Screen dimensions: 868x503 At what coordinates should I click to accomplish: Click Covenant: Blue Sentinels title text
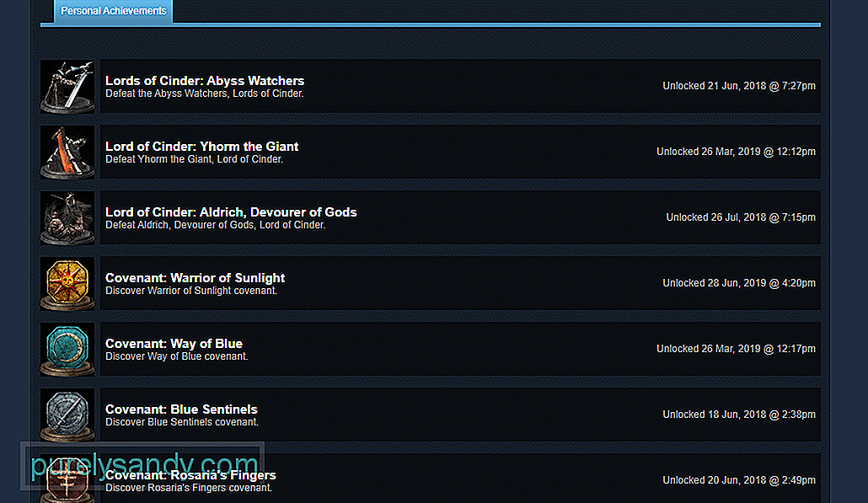pos(181,409)
